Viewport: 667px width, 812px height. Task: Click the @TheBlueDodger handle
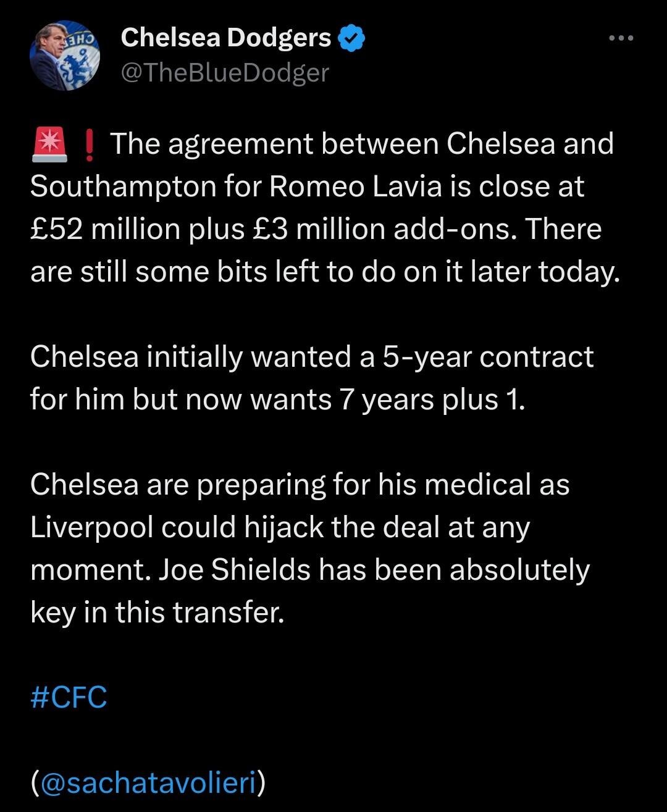[225, 73]
